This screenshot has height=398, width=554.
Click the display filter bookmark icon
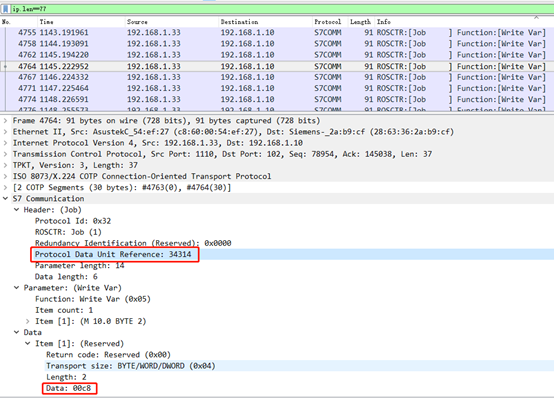6,9
